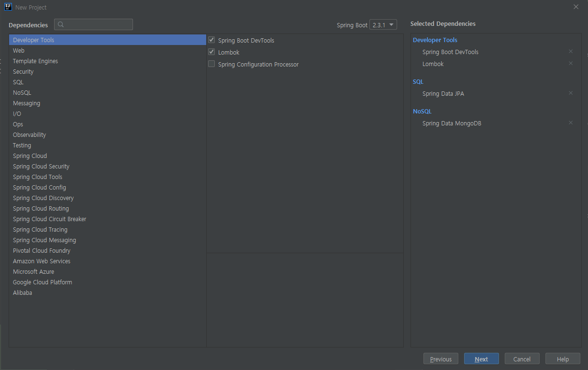Viewport: 588px width, 370px height.
Task: Select Developer Tools category
Action: coord(108,40)
